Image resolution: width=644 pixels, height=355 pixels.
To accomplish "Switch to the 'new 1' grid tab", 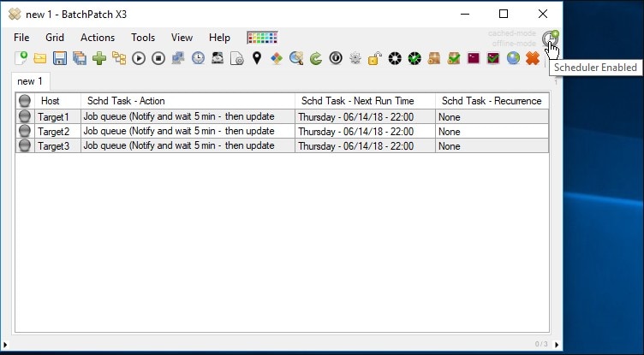I will tap(30, 81).
